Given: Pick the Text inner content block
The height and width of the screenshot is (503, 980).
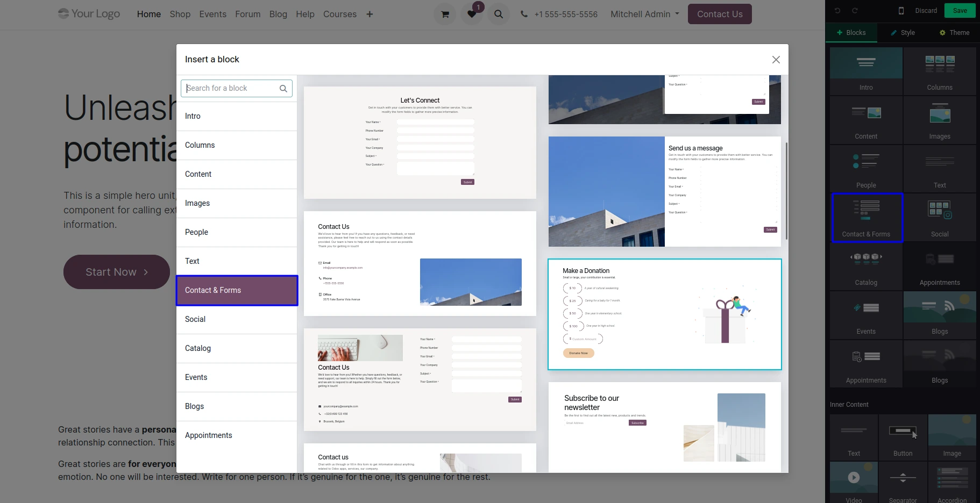Looking at the screenshot, I should point(854,437).
